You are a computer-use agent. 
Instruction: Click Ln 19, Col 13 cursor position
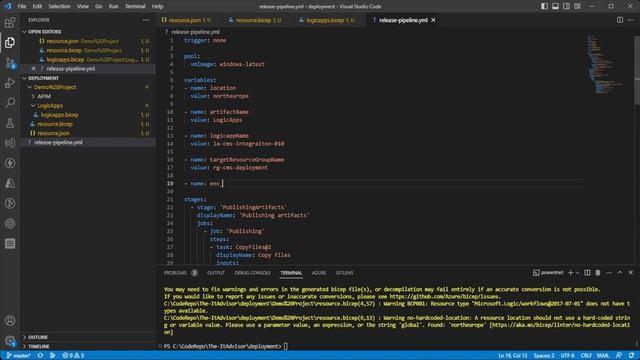click(x=512, y=356)
